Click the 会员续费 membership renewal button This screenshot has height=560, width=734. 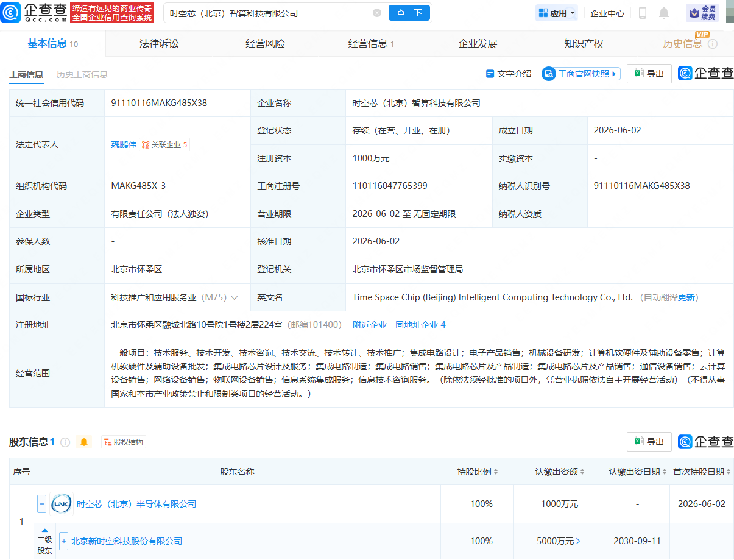(x=702, y=13)
